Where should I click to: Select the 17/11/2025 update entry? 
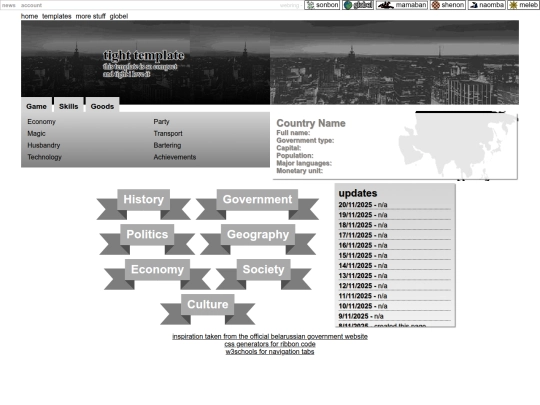[x=395, y=235]
